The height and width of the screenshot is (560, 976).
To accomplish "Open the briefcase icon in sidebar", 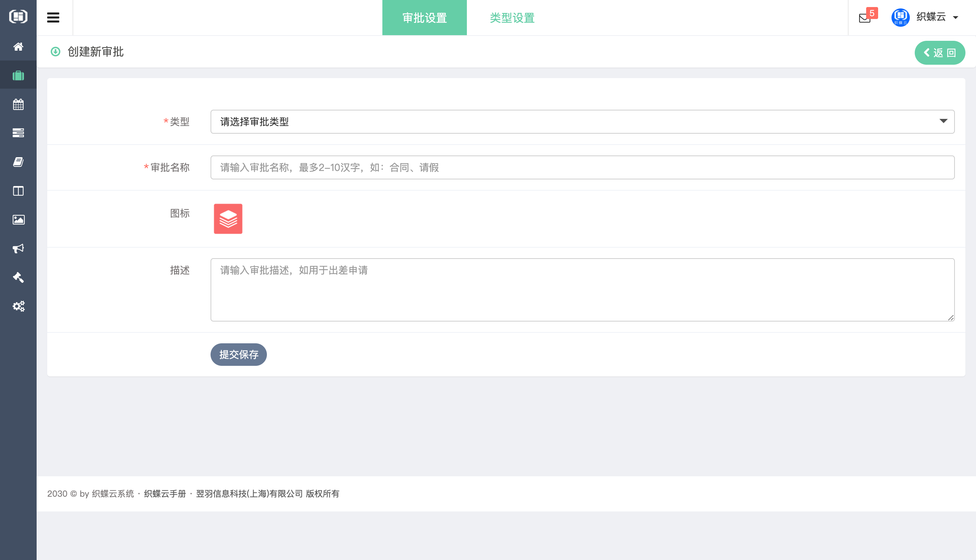I will (x=18, y=75).
